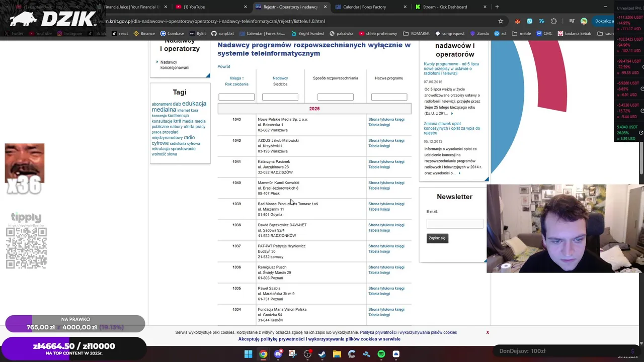Open Polityka prywatności i wykorzystywania plików cookies
Image resolution: width=644 pixels, height=362 pixels.
point(409,332)
